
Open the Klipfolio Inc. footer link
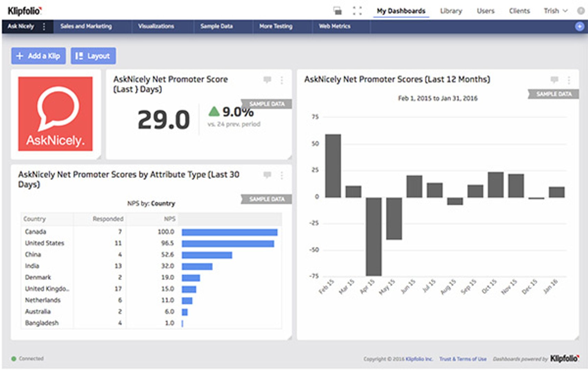(419, 359)
